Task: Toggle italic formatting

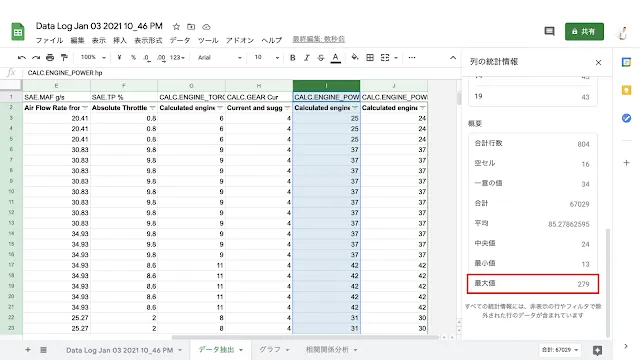Action: pyautogui.click(x=307, y=58)
